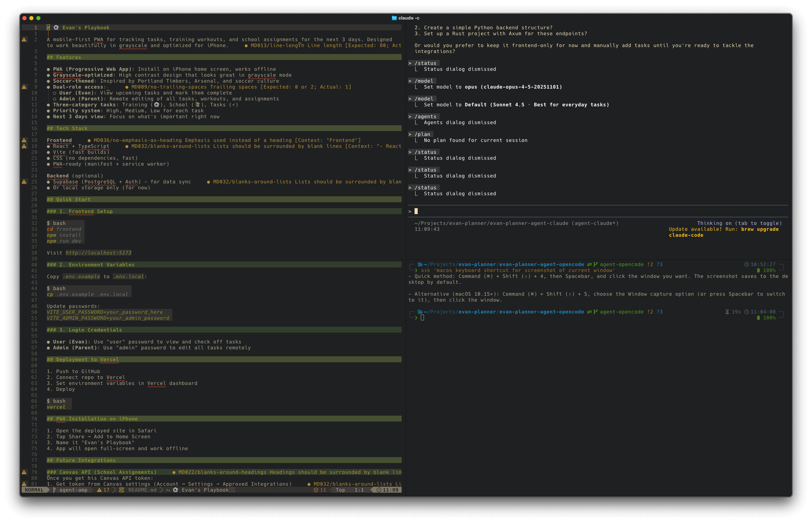812x523 pixels.
Task: Click the warning triangle beside line 2
Action: pyautogui.click(x=24, y=39)
